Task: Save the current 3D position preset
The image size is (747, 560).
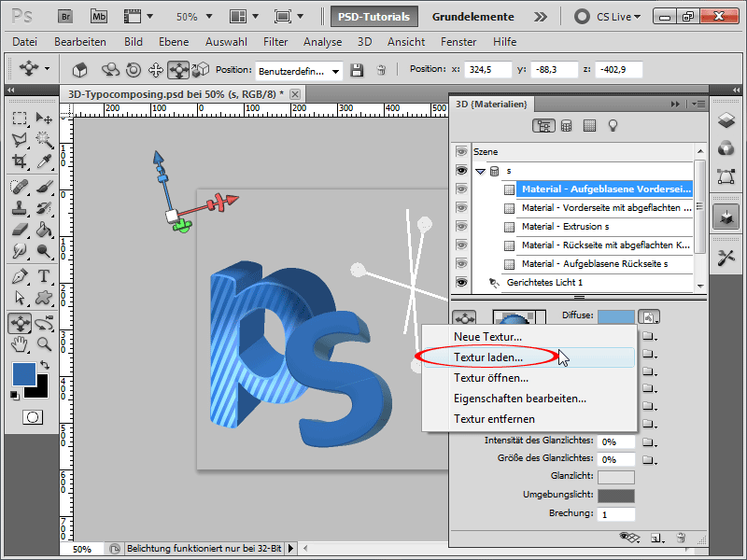Action: pos(357,71)
